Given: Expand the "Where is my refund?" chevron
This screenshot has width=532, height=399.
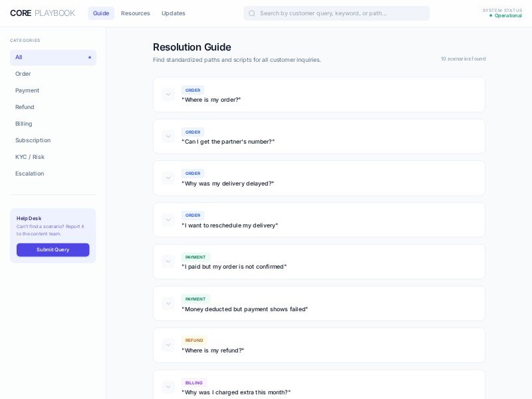Looking at the screenshot, I should [x=168, y=345].
